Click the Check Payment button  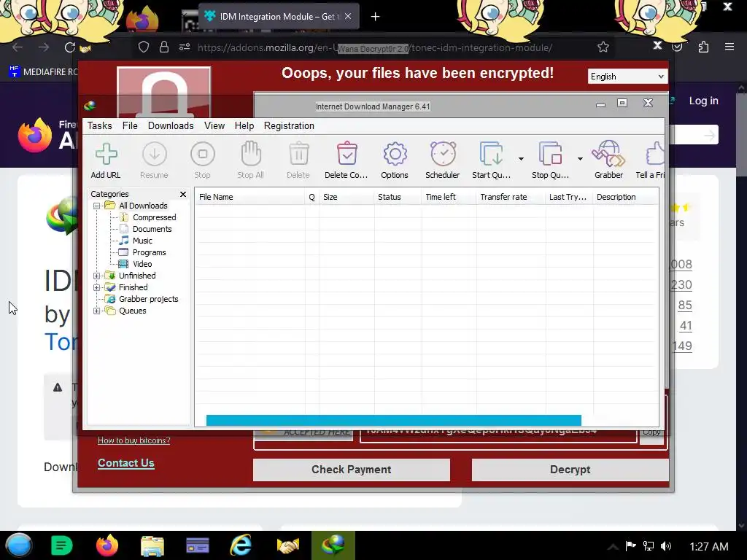point(352,470)
